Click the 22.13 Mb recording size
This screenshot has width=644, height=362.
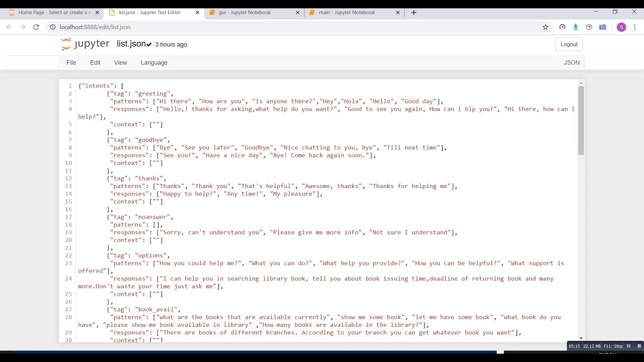point(592,346)
